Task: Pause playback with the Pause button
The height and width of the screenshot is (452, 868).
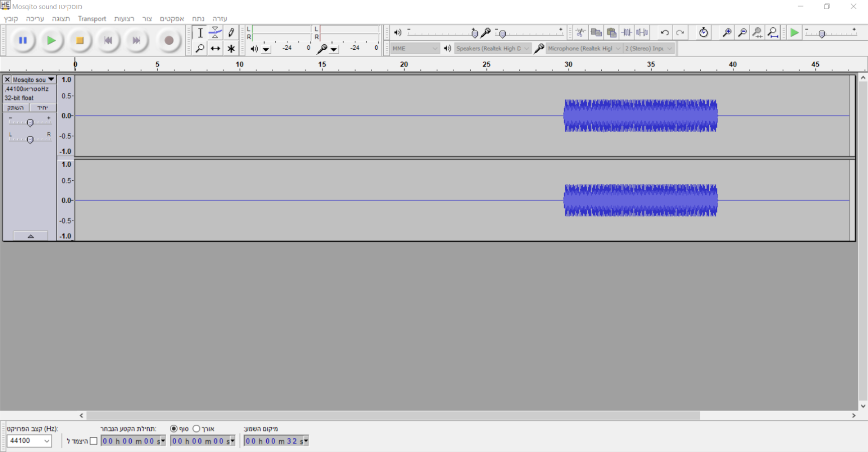Action: coord(23,40)
